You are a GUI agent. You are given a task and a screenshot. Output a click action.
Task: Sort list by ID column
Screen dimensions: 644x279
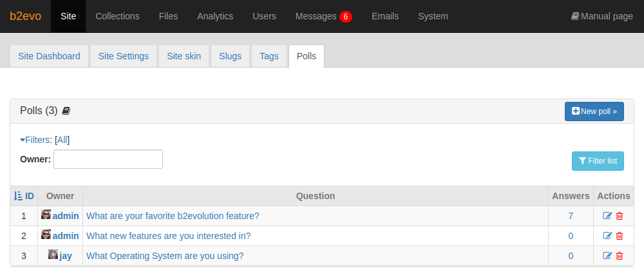click(24, 196)
